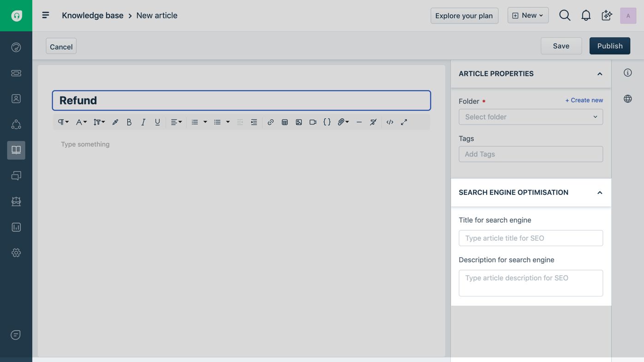Insert a table in the editor
This screenshot has height=362, width=644.
pyautogui.click(x=285, y=122)
